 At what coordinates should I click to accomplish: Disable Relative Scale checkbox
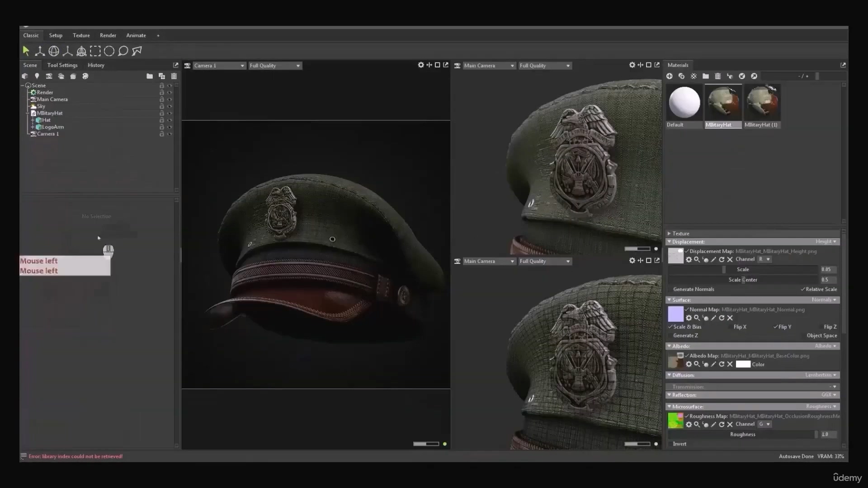click(x=803, y=289)
